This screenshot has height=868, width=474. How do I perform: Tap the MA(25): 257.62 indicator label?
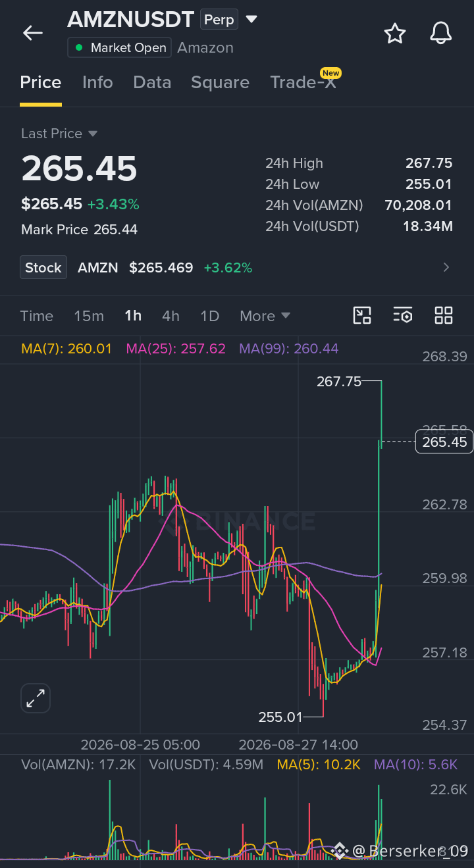176,349
